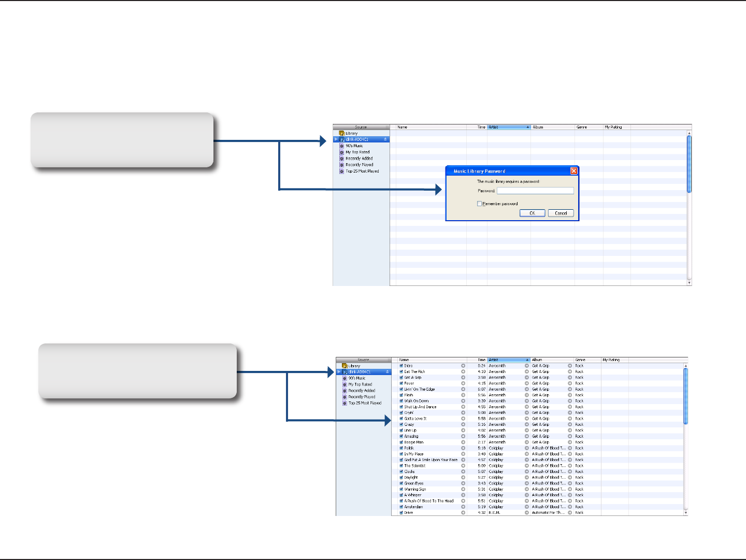746x560 pixels.
Task: Click the album arrow icon in the 'Get A Grip' song row
Action: 570,378
